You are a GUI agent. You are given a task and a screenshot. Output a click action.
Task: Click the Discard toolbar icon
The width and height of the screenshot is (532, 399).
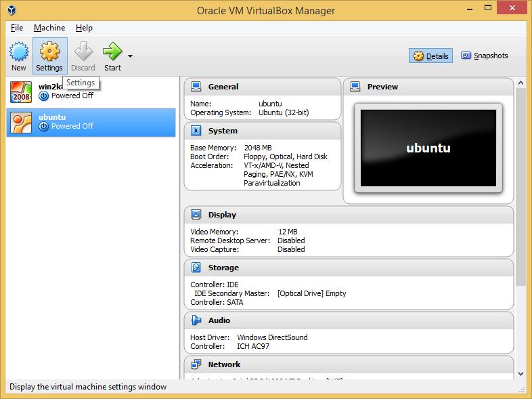[83, 51]
